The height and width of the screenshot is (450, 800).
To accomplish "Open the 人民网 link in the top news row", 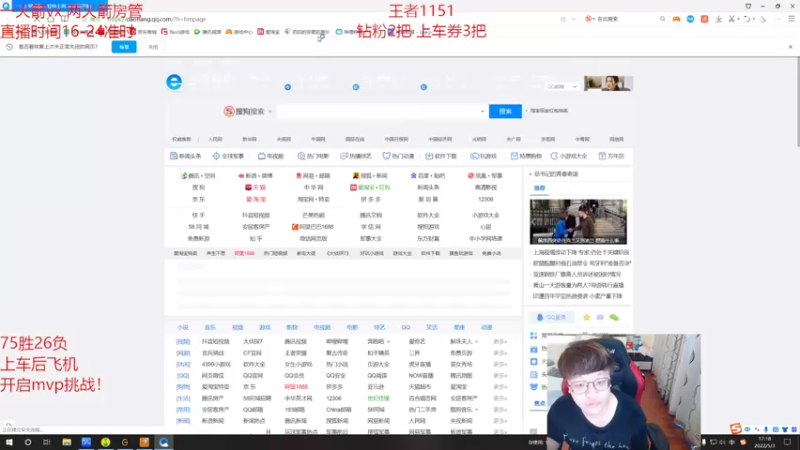I will (215, 139).
